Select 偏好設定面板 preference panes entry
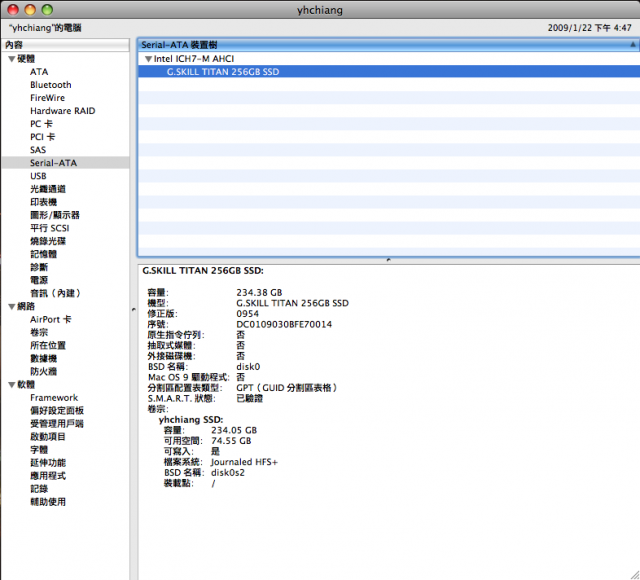The image size is (640, 580). [57, 411]
